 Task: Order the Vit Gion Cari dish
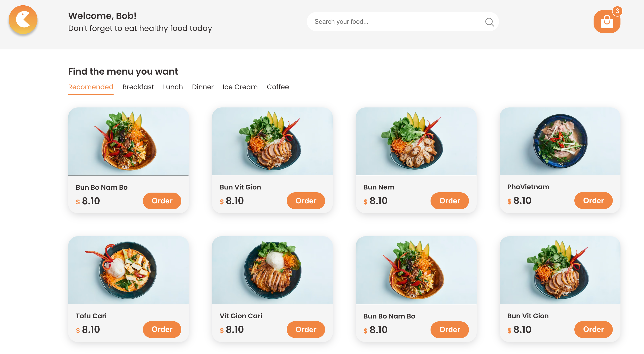pyautogui.click(x=306, y=330)
